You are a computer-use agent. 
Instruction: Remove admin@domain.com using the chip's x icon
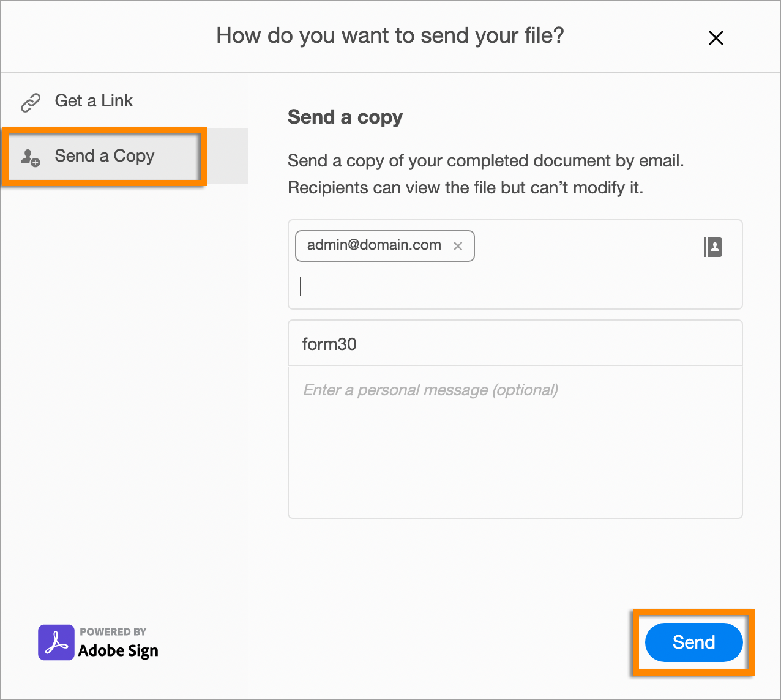click(458, 246)
